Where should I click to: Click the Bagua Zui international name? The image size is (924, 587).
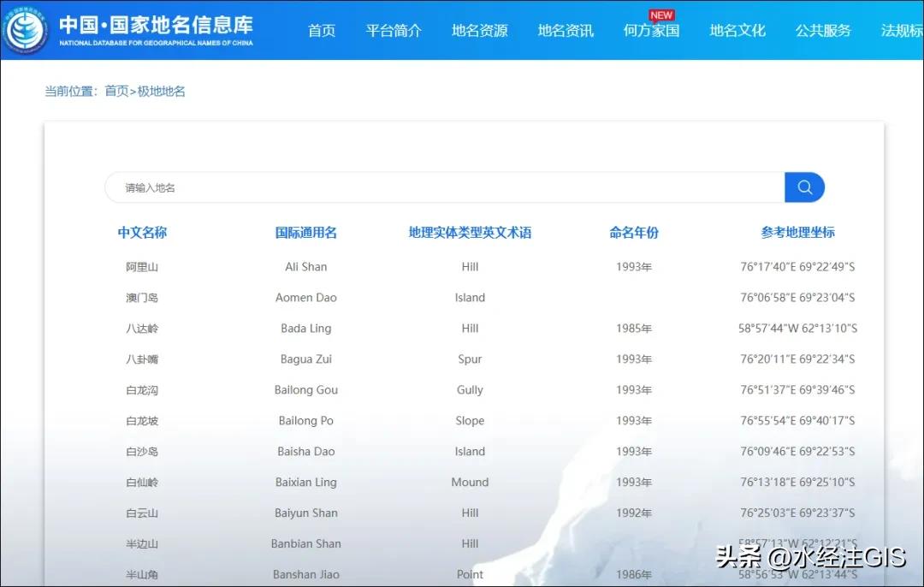coord(305,359)
